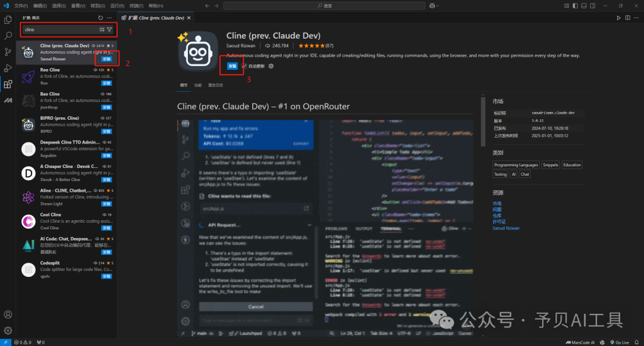The height and width of the screenshot is (346, 644).
Task: Refresh the extensions marketplace list
Action: pyautogui.click(x=101, y=18)
